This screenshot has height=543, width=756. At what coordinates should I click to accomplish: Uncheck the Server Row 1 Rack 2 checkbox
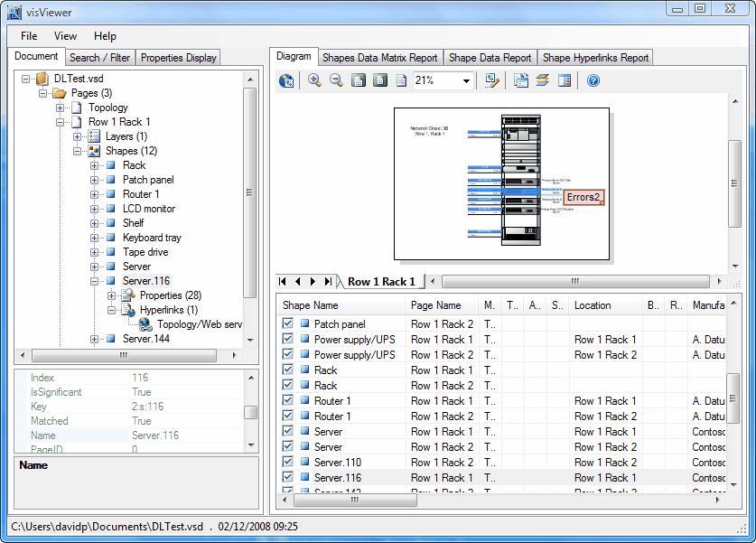click(288, 446)
